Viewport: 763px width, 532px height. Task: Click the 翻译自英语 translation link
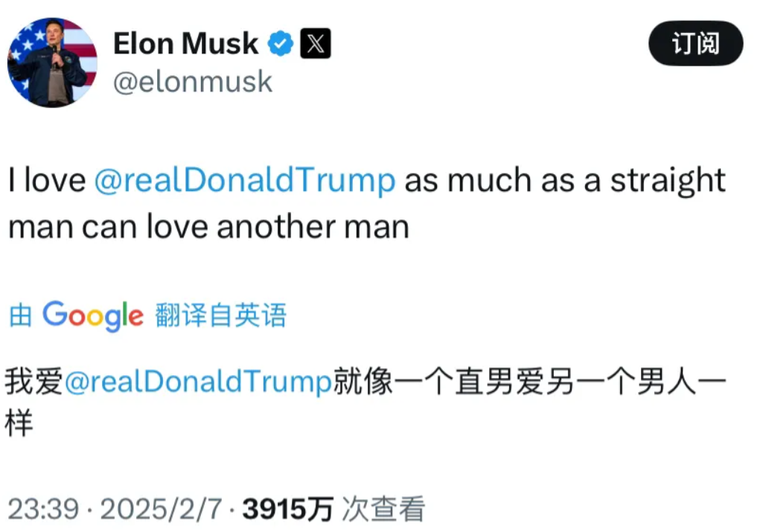pyautogui.click(x=221, y=315)
